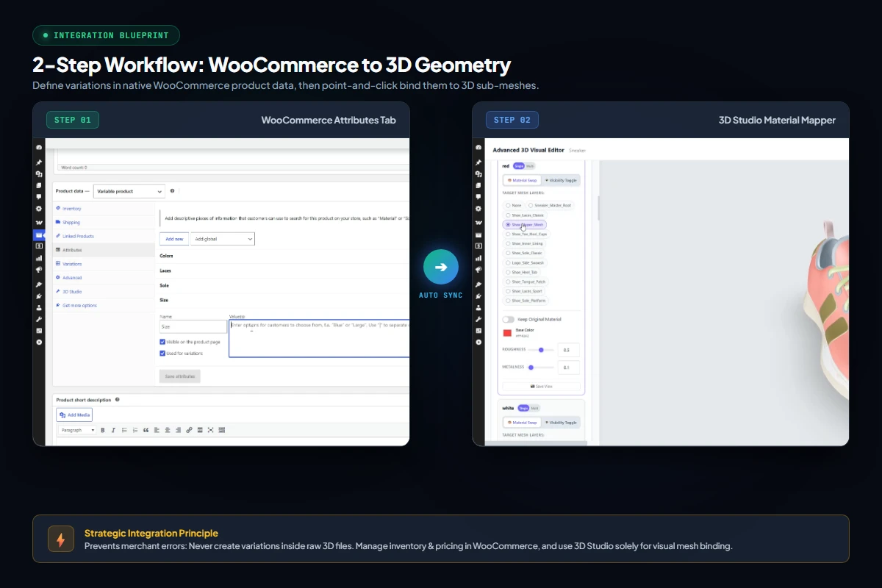
Task: Toggle Italic in short description toolbar
Action: coord(113,430)
